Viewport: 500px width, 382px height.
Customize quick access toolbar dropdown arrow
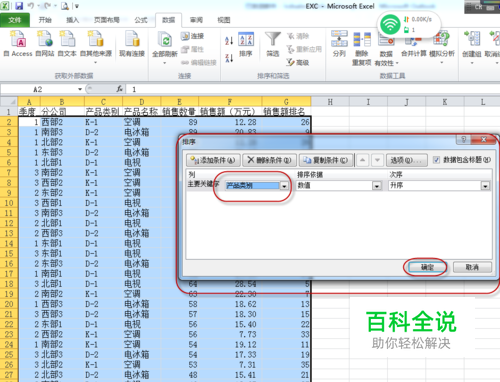(x=77, y=6)
